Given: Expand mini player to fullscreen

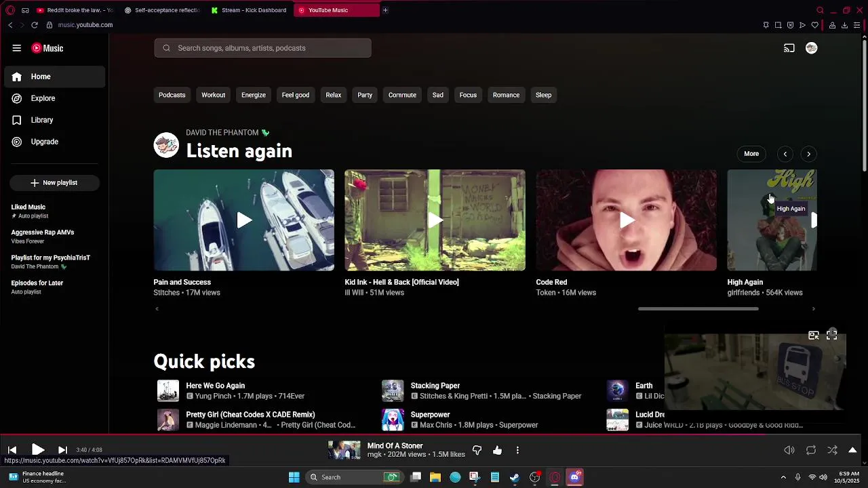Looking at the screenshot, I should [x=832, y=335].
